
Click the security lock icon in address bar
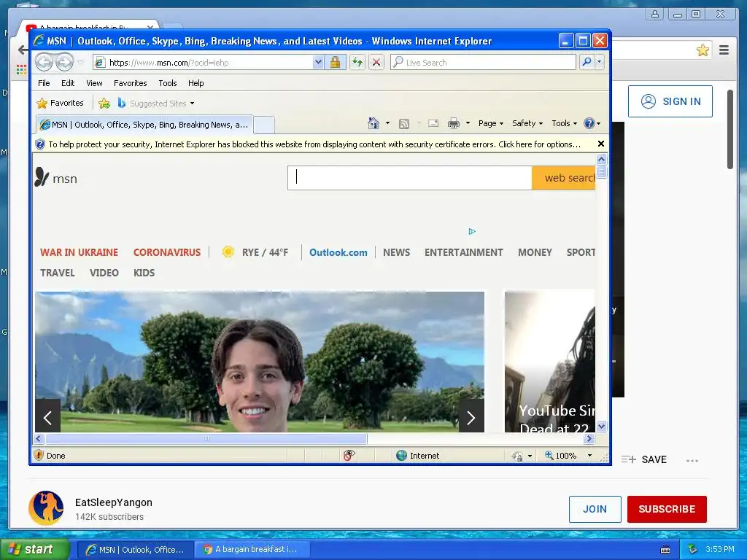(x=336, y=63)
